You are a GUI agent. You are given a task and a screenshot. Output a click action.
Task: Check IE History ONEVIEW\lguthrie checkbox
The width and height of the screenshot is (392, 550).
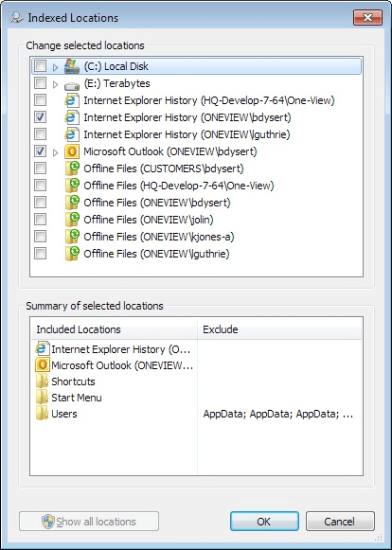(40, 133)
